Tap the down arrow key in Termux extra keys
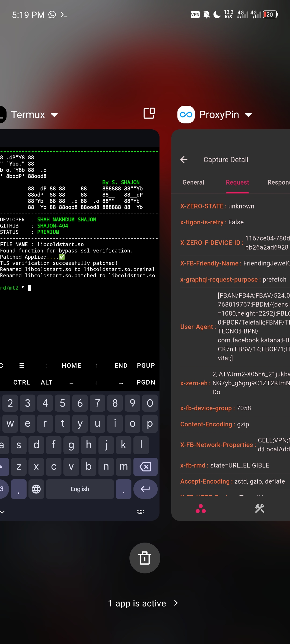Image resolution: width=290 pixels, height=644 pixels. tap(96, 383)
